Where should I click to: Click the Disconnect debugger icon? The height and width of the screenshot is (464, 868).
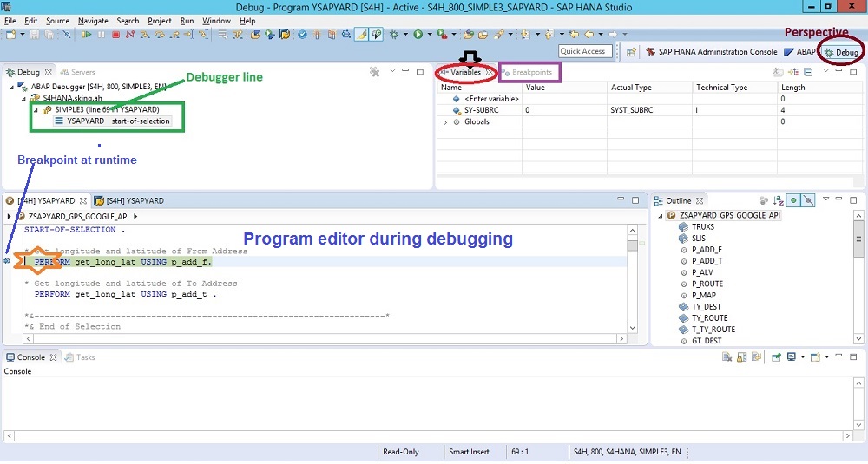pos(130,35)
